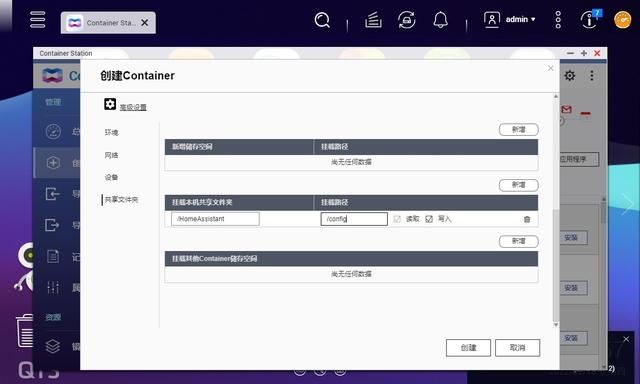Image resolution: width=640 pixels, height=384 pixels.
Task: Click the create container plus sidebar icon
Action: coord(53,162)
